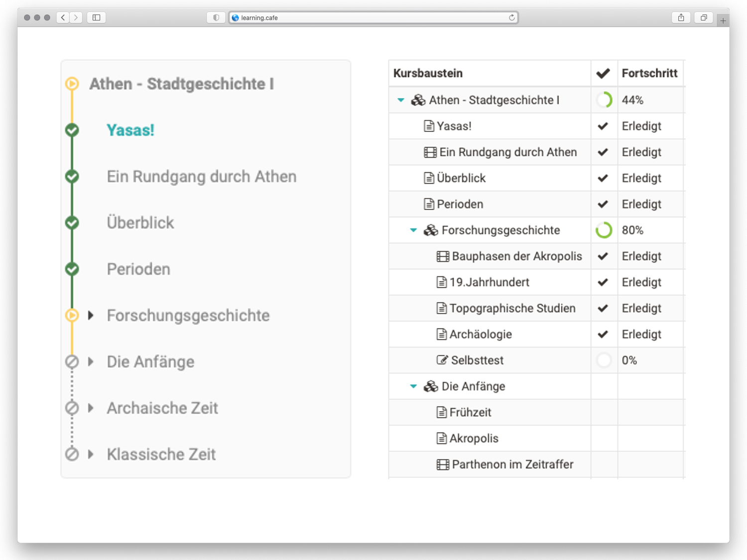The width and height of the screenshot is (747, 560).
Task: Click the learning.cafe address bar field
Action: (x=373, y=17)
